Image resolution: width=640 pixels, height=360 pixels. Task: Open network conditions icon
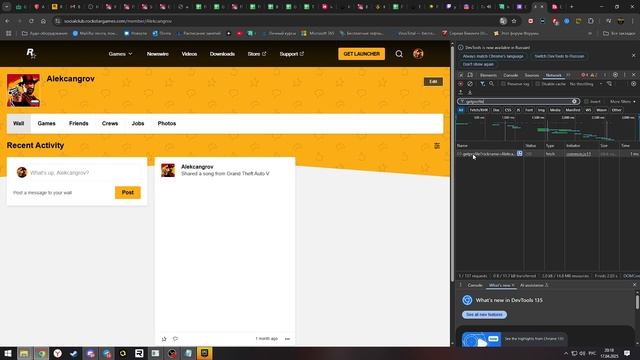(x=609, y=84)
